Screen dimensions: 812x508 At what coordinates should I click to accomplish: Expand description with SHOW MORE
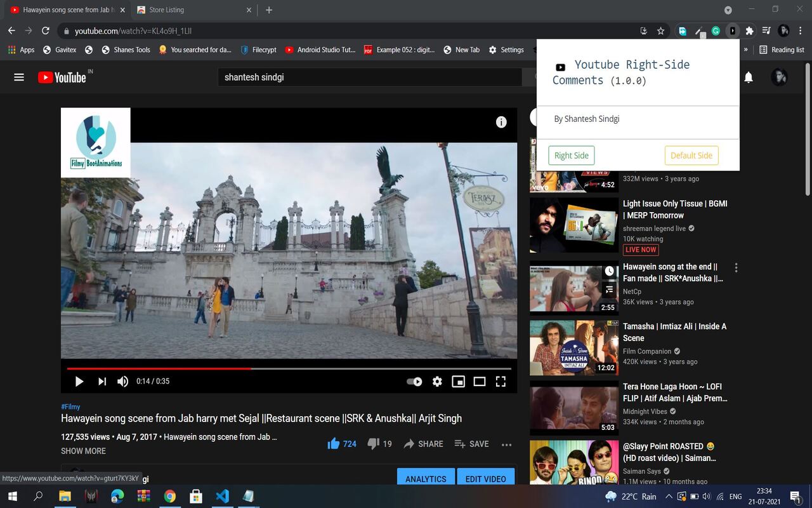click(x=83, y=451)
